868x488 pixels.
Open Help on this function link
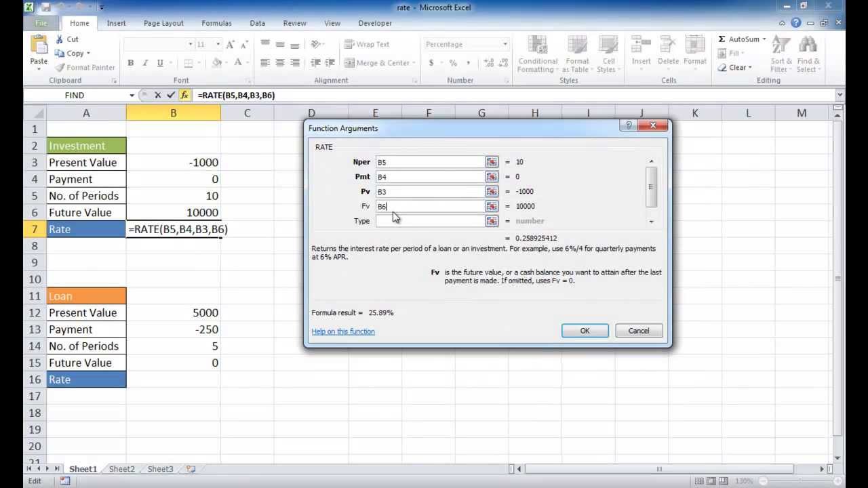pyautogui.click(x=343, y=331)
